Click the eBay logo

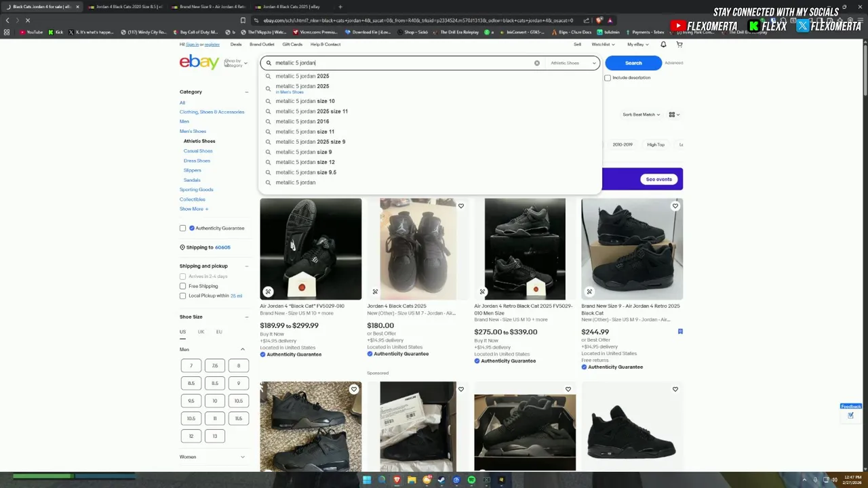(199, 62)
